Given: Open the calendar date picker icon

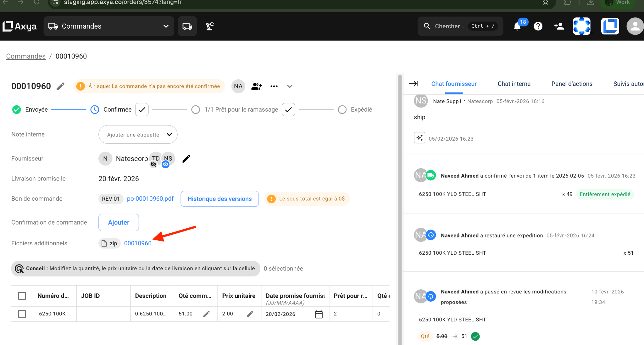Looking at the screenshot, I should 319,314.
